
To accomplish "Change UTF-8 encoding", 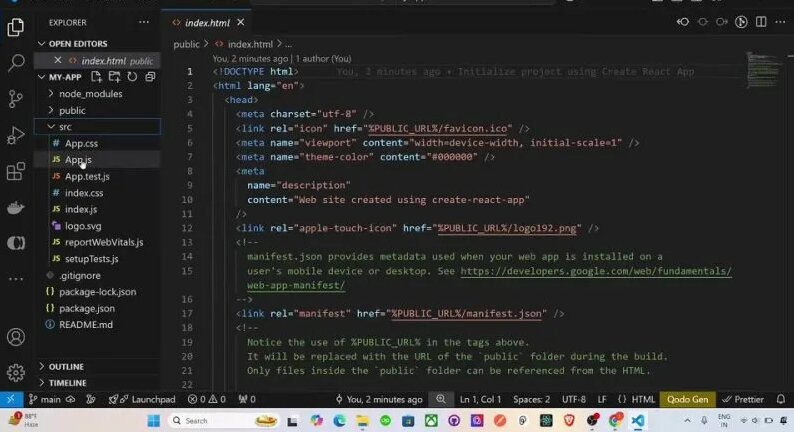I will click(x=574, y=399).
